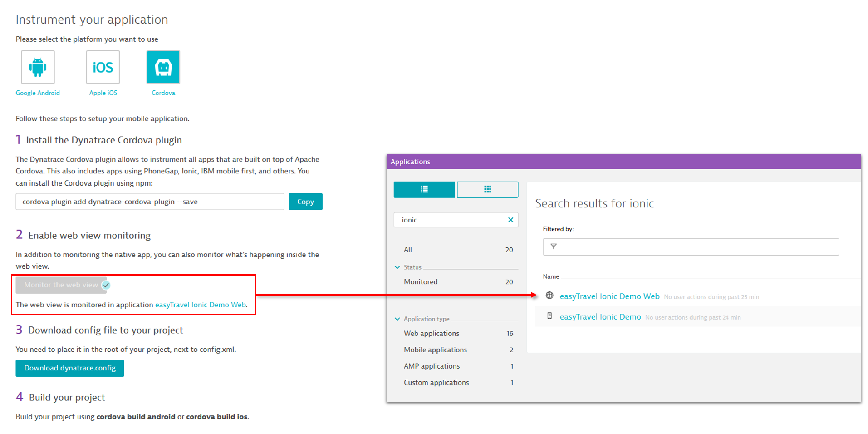Click 'Build your project' heading
The image size is (868, 434).
pos(67,398)
